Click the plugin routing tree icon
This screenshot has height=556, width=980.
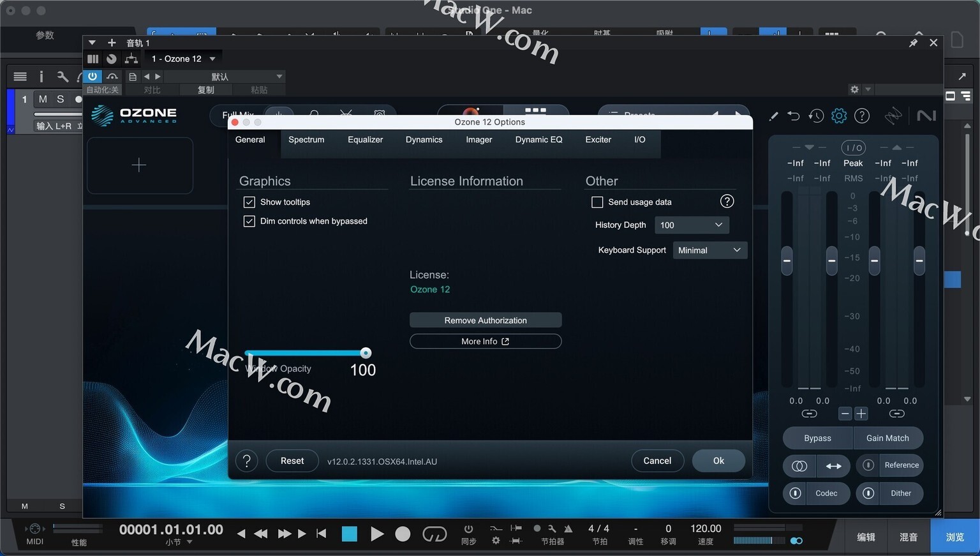pyautogui.click(x=131, y=59)
